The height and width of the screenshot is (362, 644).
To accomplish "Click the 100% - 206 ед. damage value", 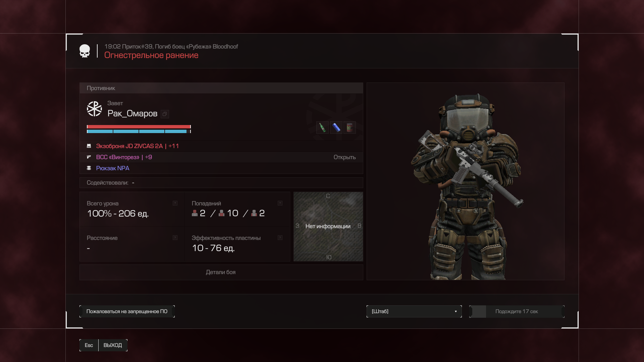I will [118, 214].
